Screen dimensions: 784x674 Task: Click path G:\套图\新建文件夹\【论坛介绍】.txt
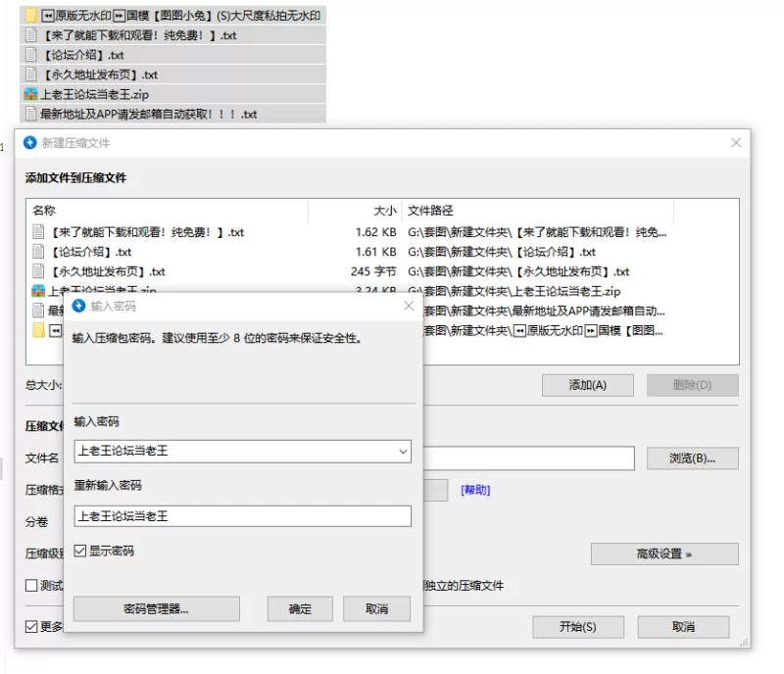click(x=502, y=252)
